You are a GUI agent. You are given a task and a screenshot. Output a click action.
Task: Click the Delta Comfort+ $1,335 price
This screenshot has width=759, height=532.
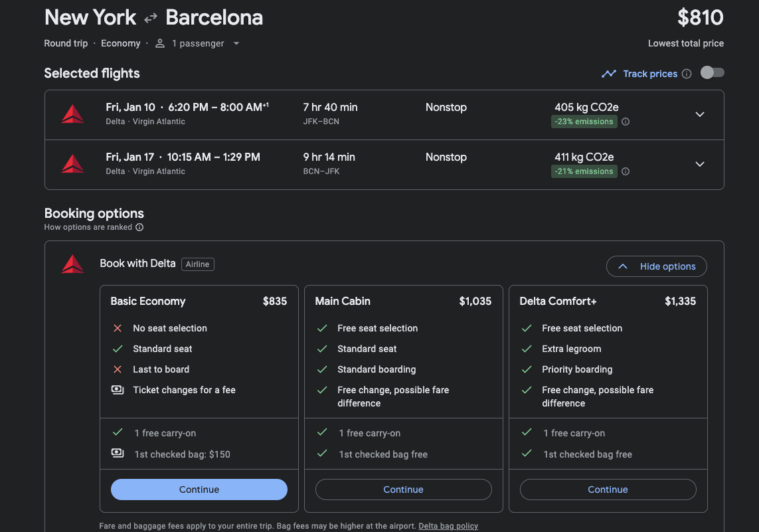click(680, 301)
